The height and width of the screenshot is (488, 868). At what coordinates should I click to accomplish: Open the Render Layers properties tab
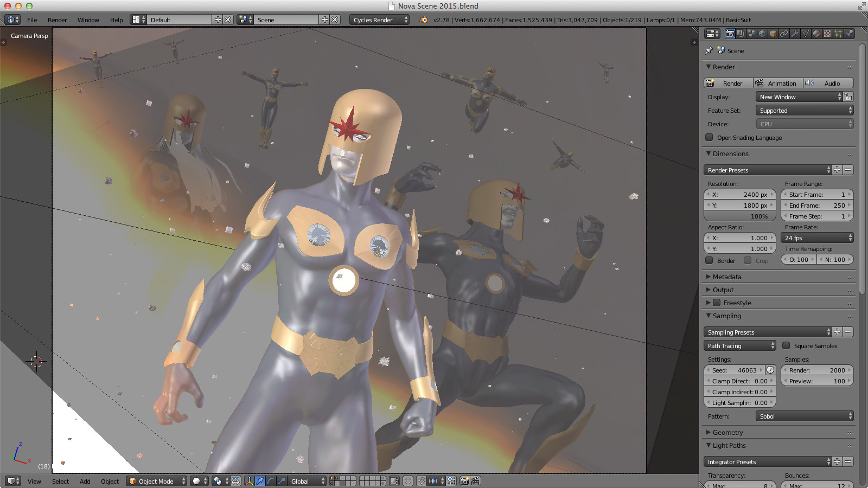tap(741, 34)
